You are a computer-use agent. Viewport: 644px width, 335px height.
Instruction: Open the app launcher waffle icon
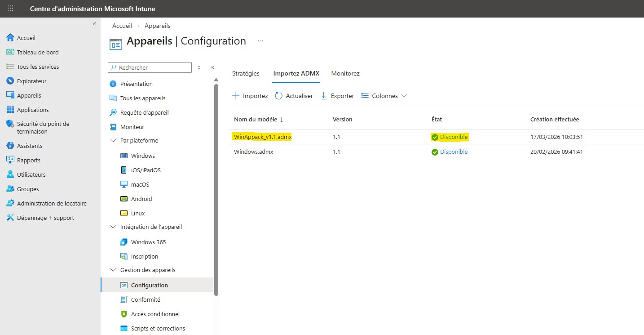[10, 8]
